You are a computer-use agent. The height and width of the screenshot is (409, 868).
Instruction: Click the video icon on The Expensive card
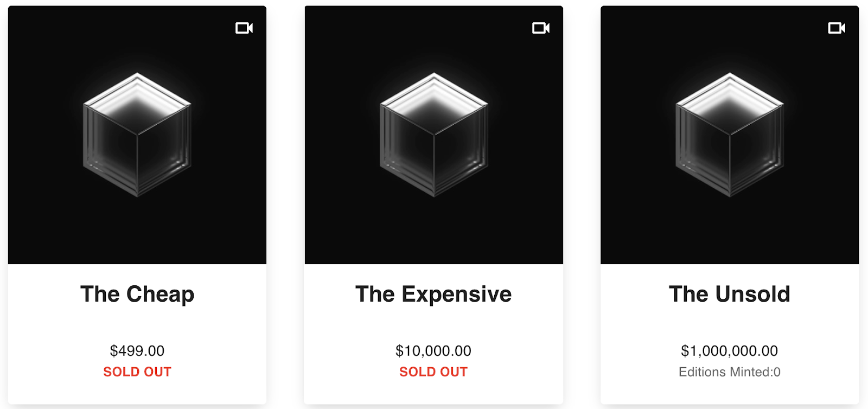[x=540, y=28]
